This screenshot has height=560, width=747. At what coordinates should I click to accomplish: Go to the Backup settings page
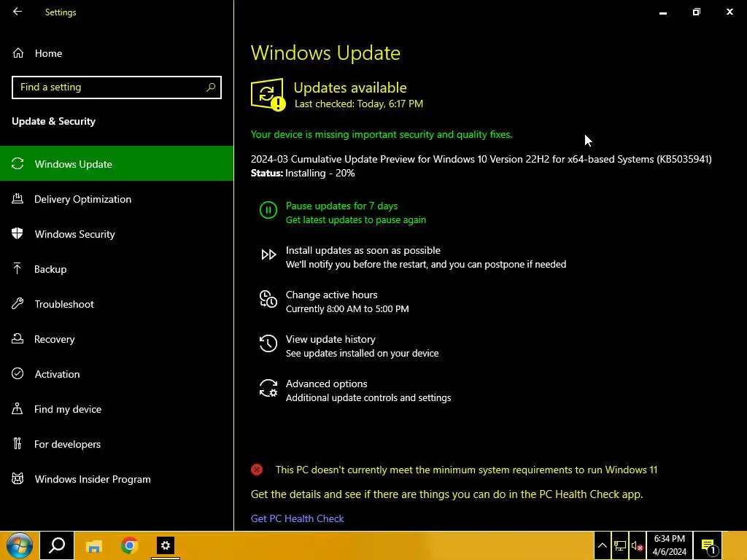click(117, 269)
